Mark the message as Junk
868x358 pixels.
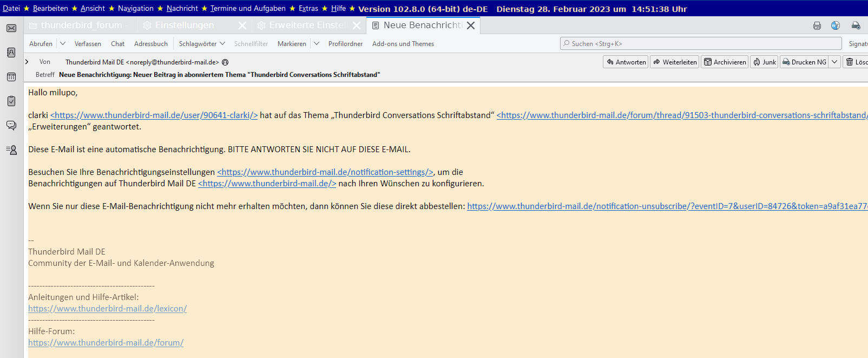pos(764,62)
